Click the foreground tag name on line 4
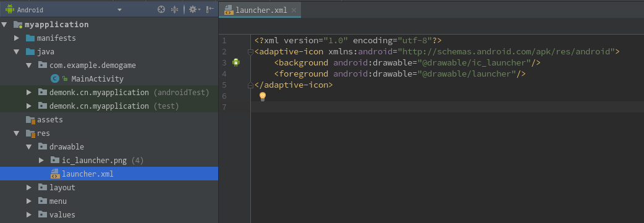 [303, 74]
